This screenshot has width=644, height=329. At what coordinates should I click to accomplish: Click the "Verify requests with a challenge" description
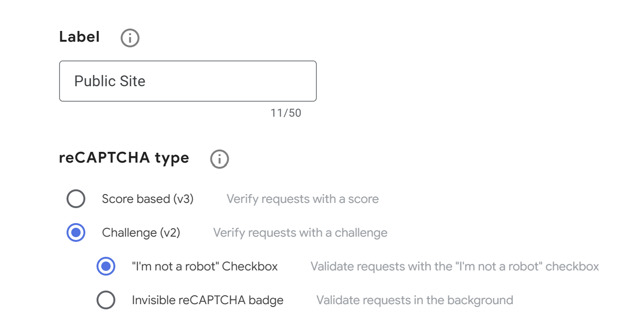point(300,232)
